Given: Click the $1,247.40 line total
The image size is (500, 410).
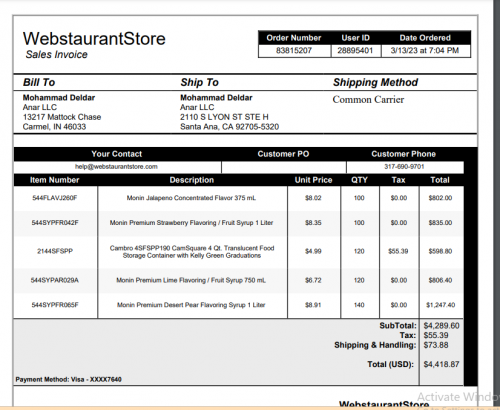Looking at the screenshot, I should pos(440,305).
